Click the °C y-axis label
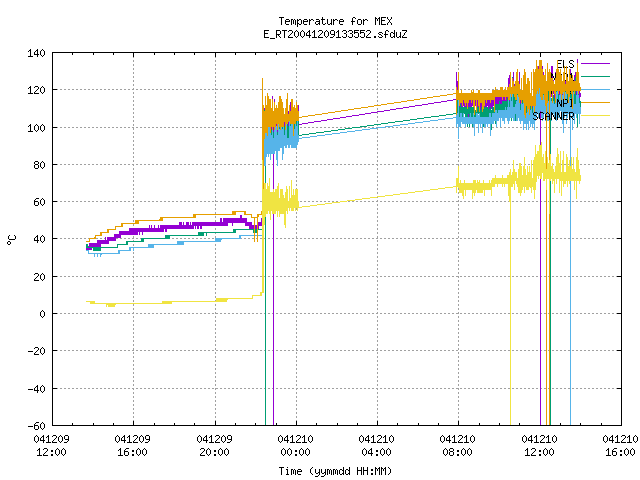 (11, 240)
